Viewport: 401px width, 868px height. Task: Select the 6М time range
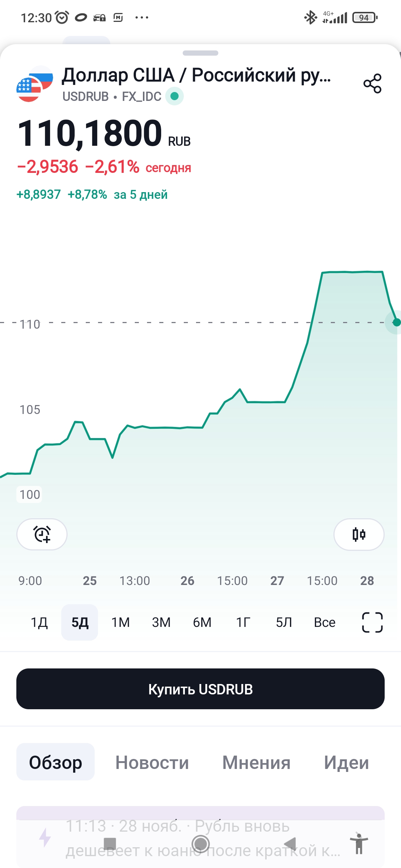point(202,622)
